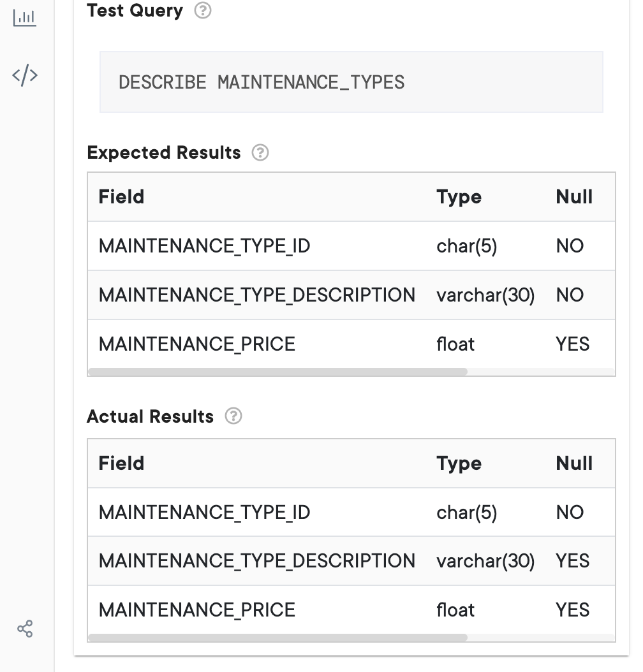Viewport: 643px width, 672px height.
Task: Click the share icon in sidebar
Action: pyautogui.click(x=25, y=629)
